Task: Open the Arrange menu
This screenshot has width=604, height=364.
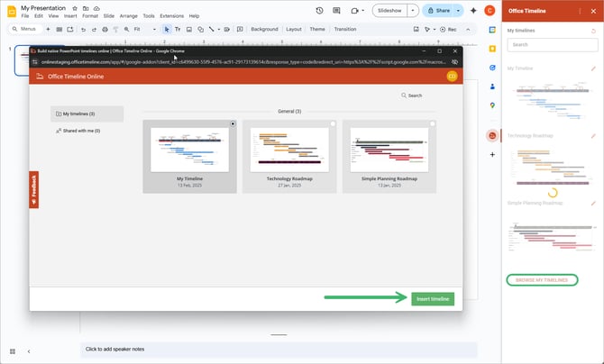Action: (129, 16)
